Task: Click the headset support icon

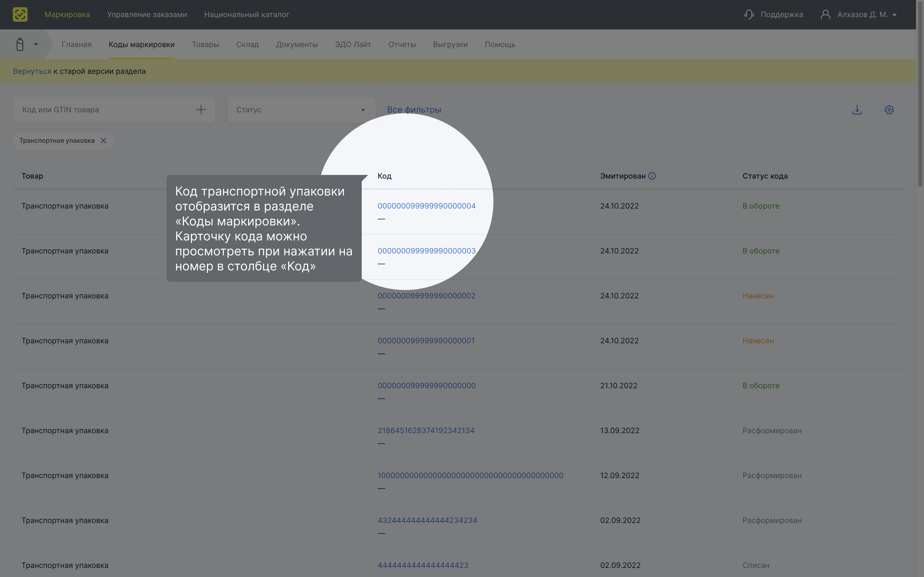Action: (749, 14)
